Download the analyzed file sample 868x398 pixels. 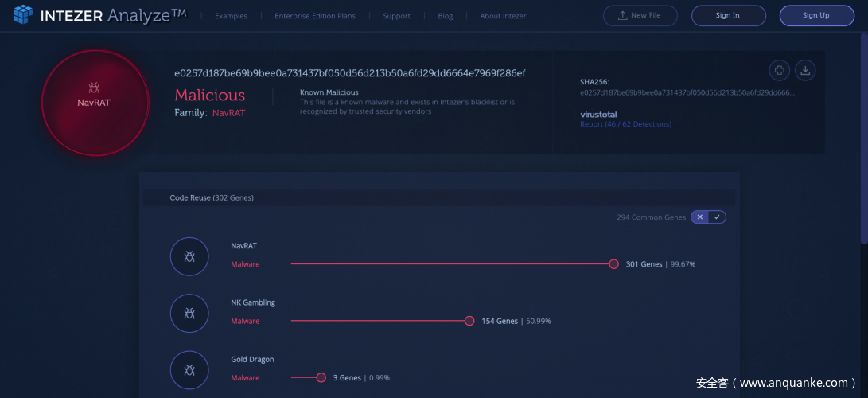[805, 71]
